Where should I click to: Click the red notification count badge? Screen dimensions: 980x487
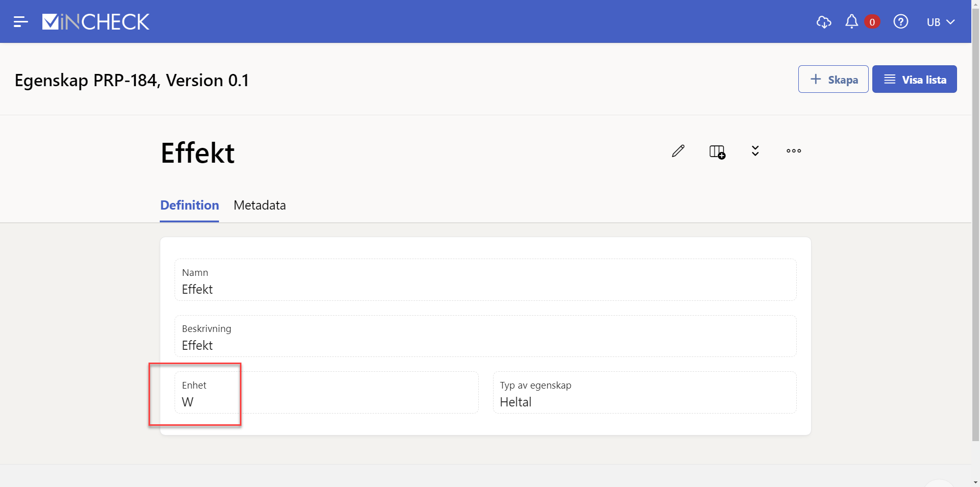(x=872, y=22)
